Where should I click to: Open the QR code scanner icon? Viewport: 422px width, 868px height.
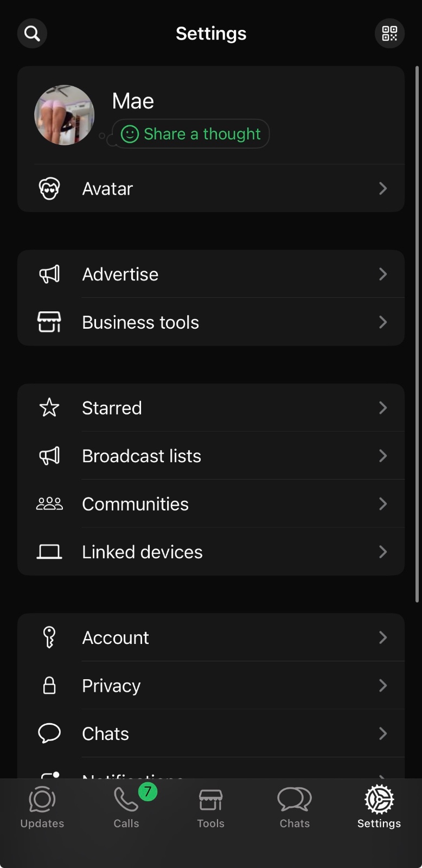tap(389, 34)
